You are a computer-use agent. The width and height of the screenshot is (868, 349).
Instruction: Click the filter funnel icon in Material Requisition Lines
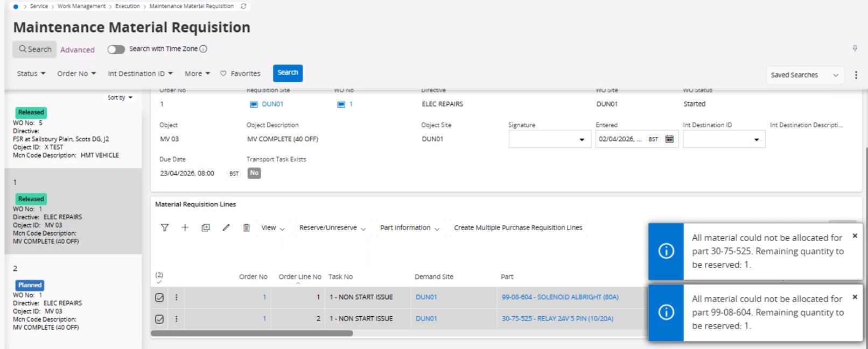(x=165, y=227)
